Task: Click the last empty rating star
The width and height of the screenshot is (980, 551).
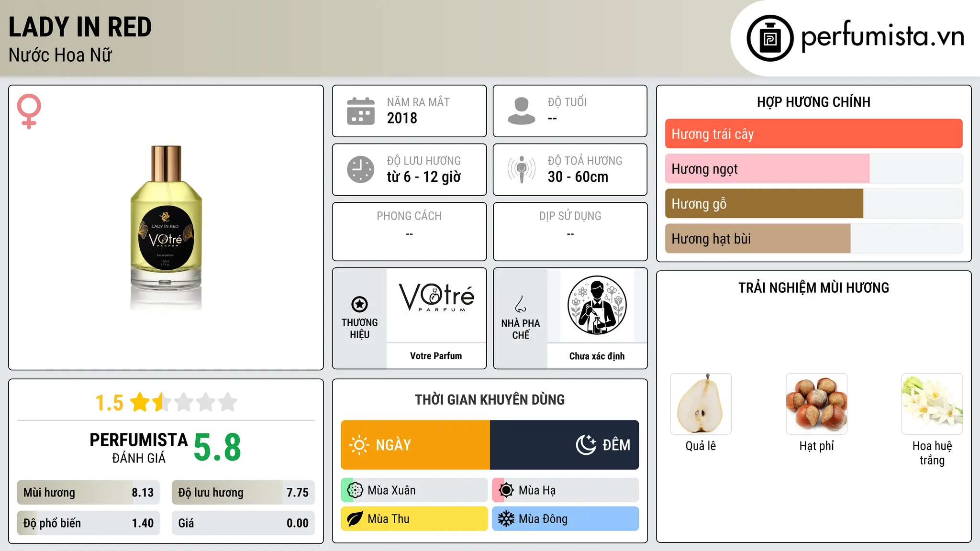Action: 228,402
